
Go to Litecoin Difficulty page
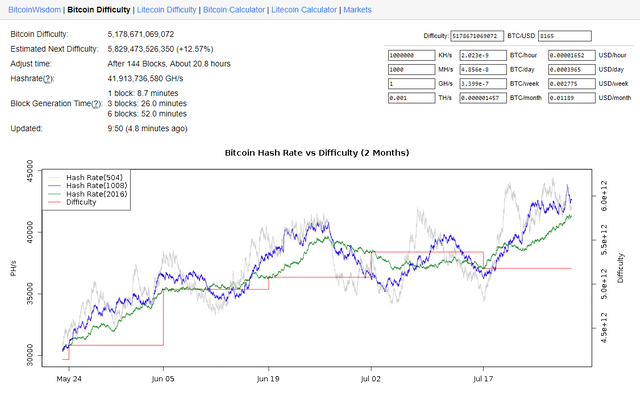point(167,10)
